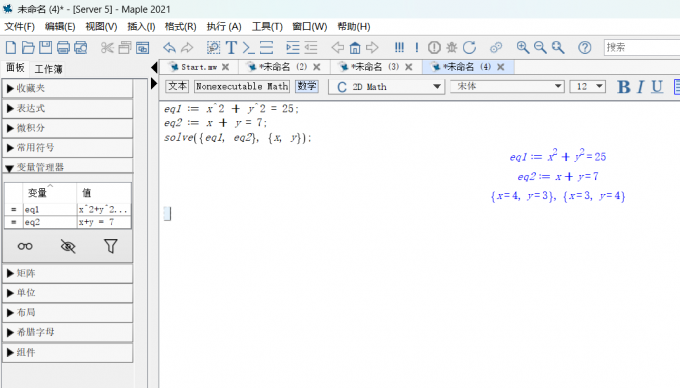Expand the 收藏夹 palette
This screenshot has height=388, width=680.
tap(68, 88)
